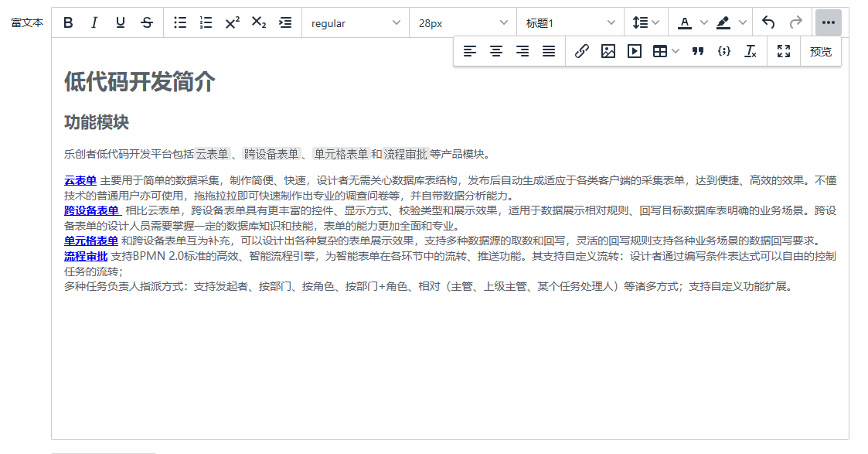Viewport: 868px width, 454px height.
Task: Enter fullscreen editing mode
Action: pyautogui.click(x=784, y=52)
